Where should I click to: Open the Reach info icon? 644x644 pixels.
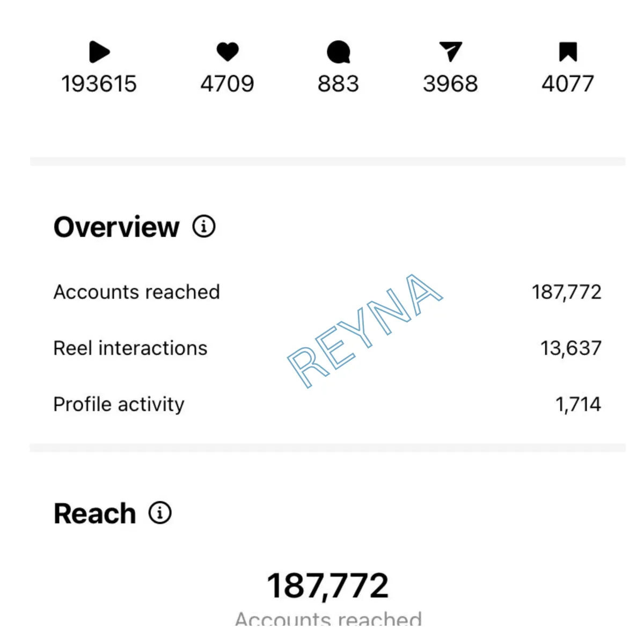160,513
